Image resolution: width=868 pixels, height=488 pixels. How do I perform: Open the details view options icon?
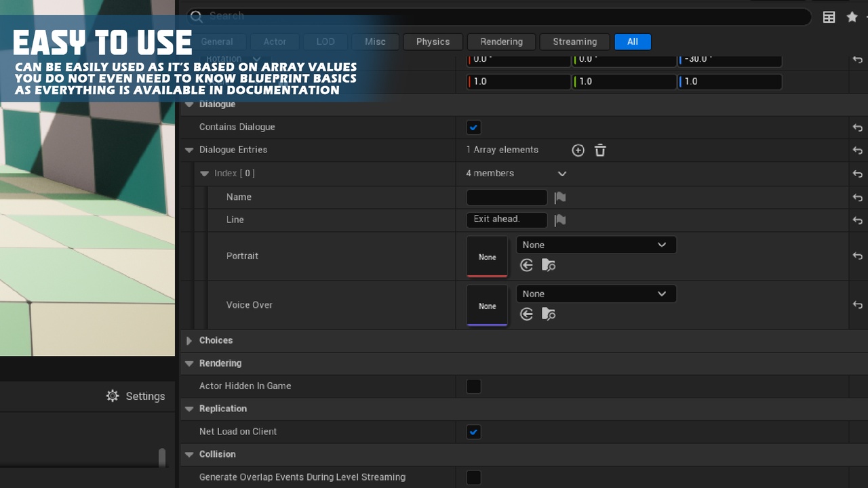pyautogui.click(x=829, y=16)
